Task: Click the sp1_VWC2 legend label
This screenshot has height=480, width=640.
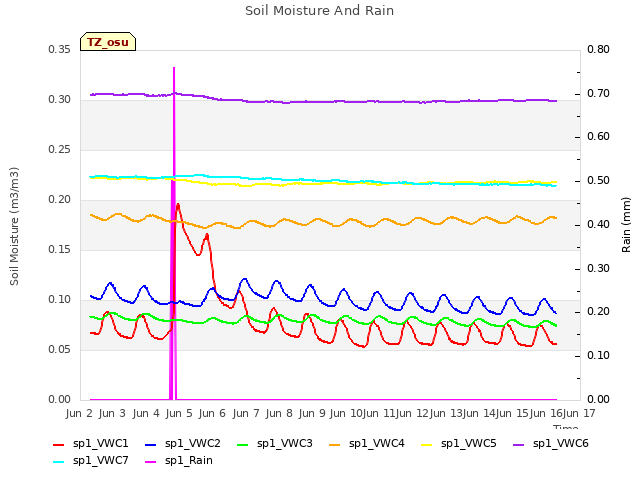Action: point(193,443)
